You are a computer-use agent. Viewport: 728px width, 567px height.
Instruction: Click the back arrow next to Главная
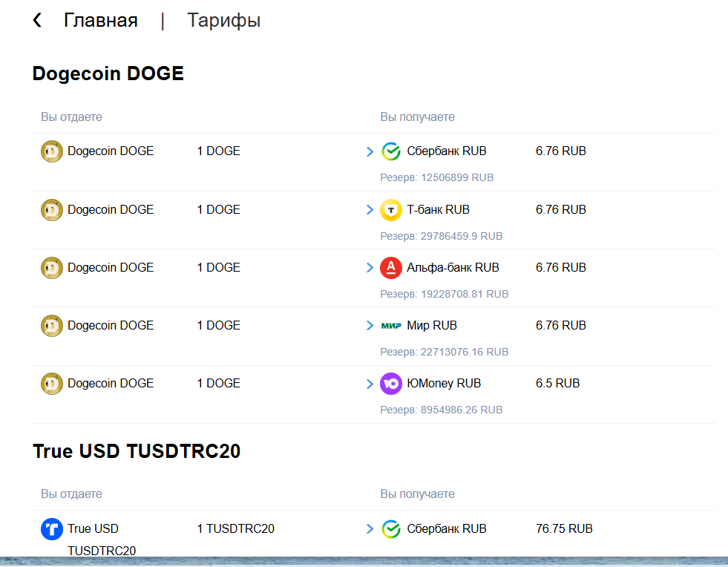(x=38, y=20)
